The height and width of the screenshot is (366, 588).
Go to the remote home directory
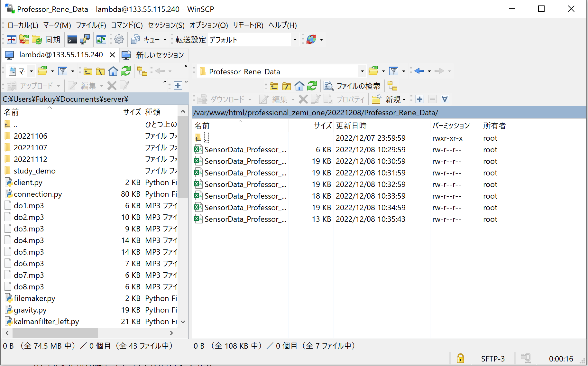[299, 86]
